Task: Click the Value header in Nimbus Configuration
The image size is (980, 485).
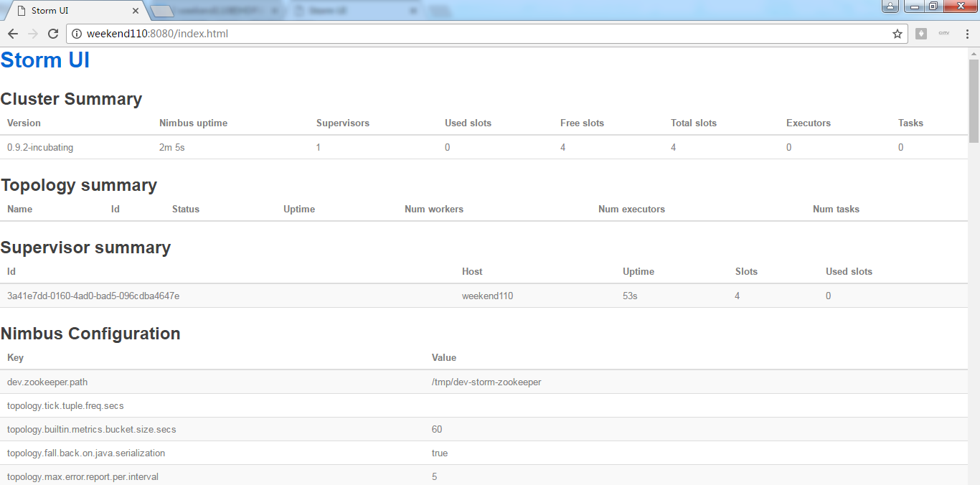Action: 444,358
